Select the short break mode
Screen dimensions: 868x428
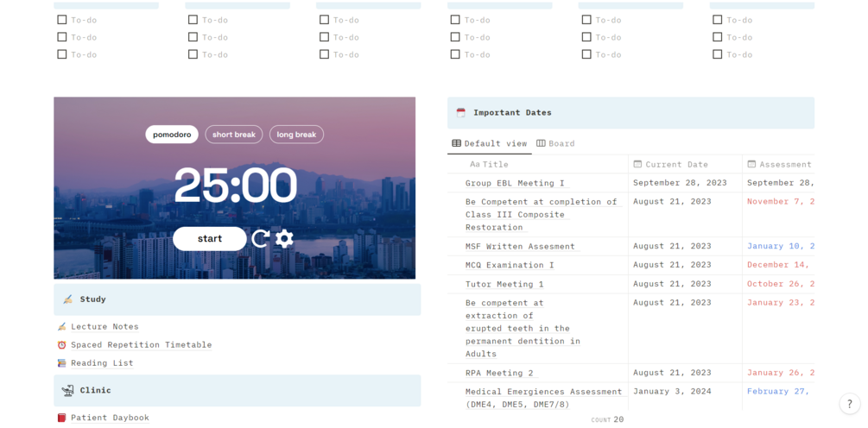tap(233, 135)
